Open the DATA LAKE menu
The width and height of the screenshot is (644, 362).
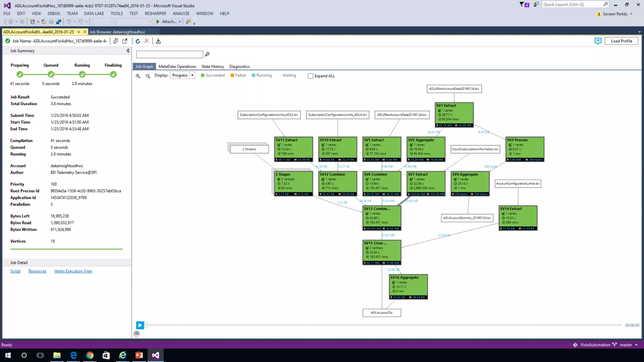tap(94, 14)
